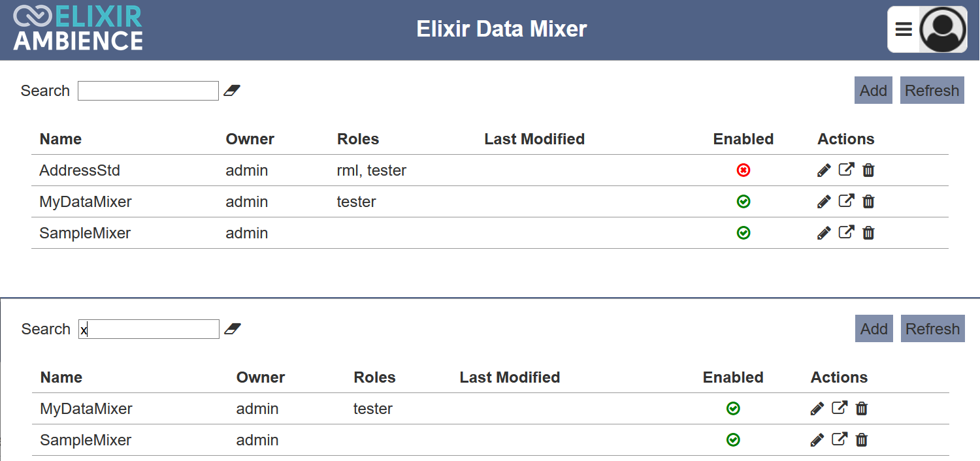Open MyDataMixer via the upper table's external-link icon
Viewport: 980px width, 461px height.
(x=846, y=201)
